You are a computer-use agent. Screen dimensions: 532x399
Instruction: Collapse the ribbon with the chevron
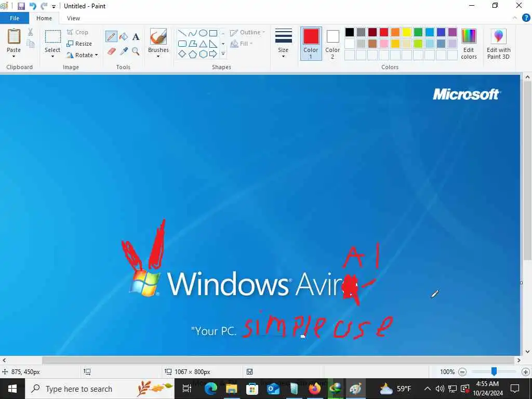coord(515,18)
